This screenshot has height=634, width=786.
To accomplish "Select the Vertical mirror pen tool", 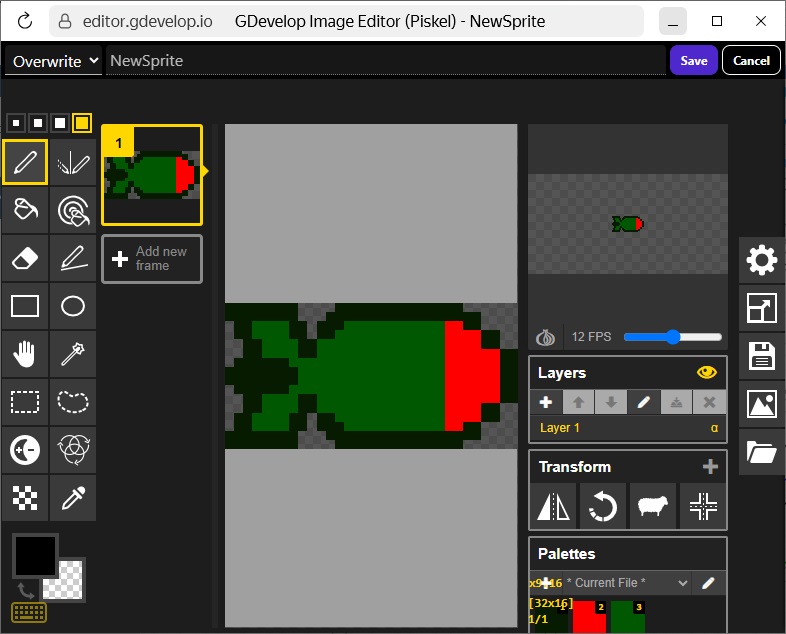I will (x=73, y=162).
